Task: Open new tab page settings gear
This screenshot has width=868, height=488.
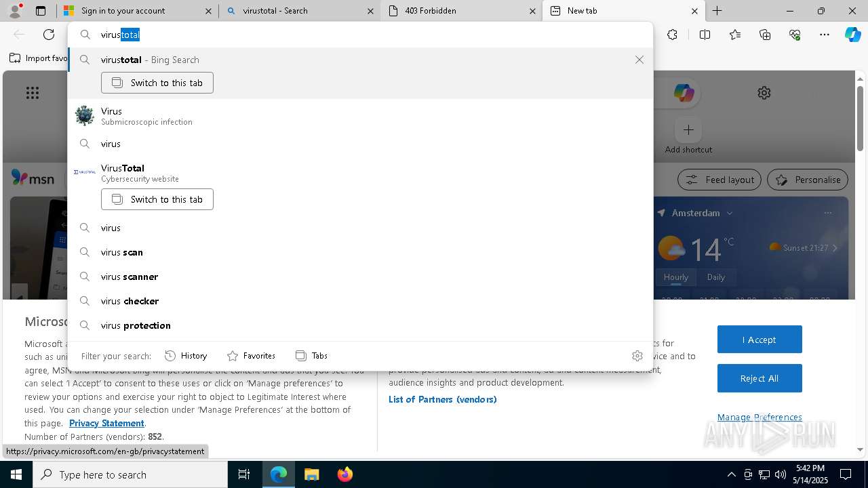Action: click(764, 93)
